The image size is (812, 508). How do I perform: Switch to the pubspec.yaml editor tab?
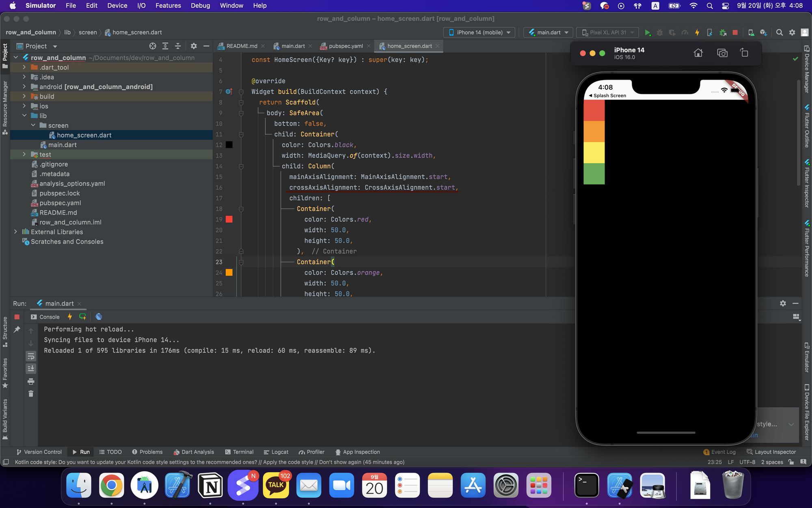346,46
